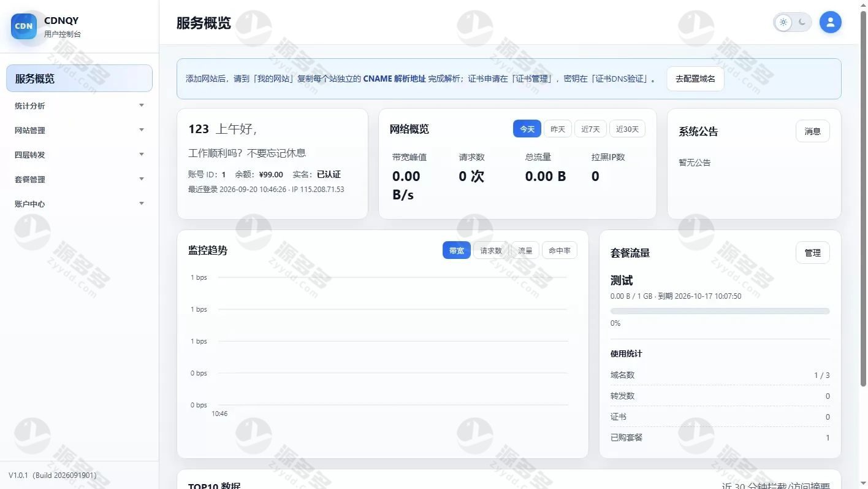868x489 pixels.
Task: Open 套餐管理 sidebar item
Action: (79, 179)
